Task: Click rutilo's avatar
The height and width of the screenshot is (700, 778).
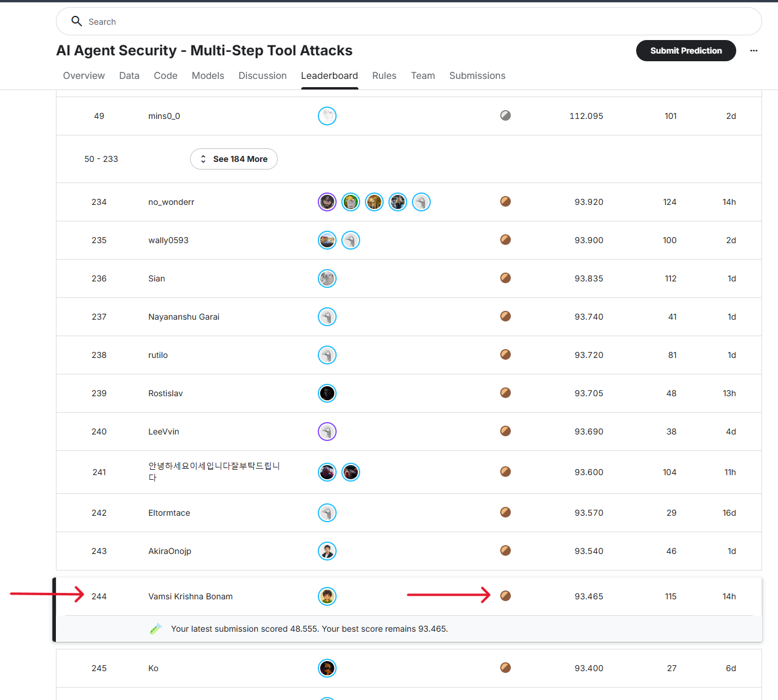Action: tap(327, 355)
